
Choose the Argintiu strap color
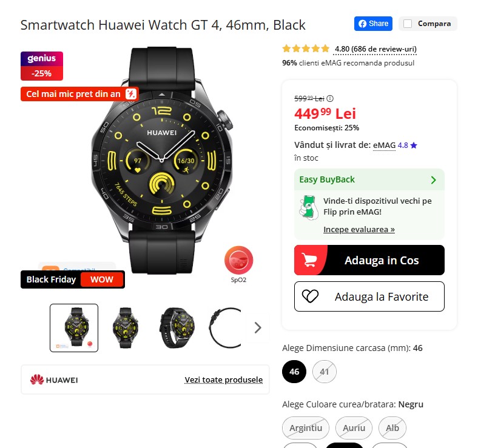[x=306, y=428]
